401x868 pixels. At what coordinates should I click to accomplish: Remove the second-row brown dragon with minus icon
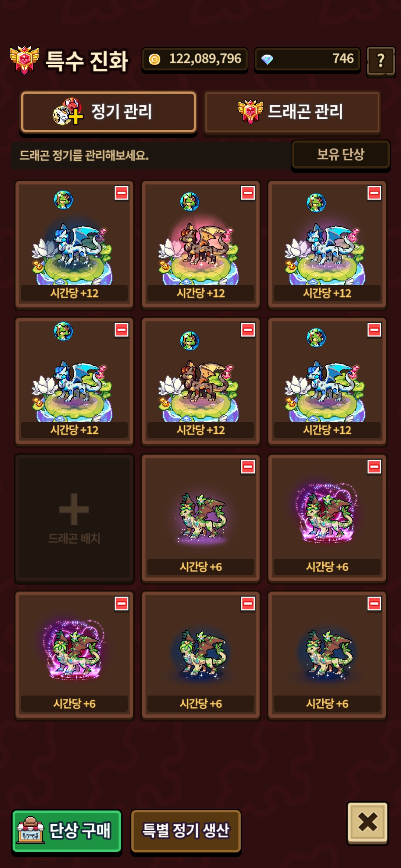[248, 330]
